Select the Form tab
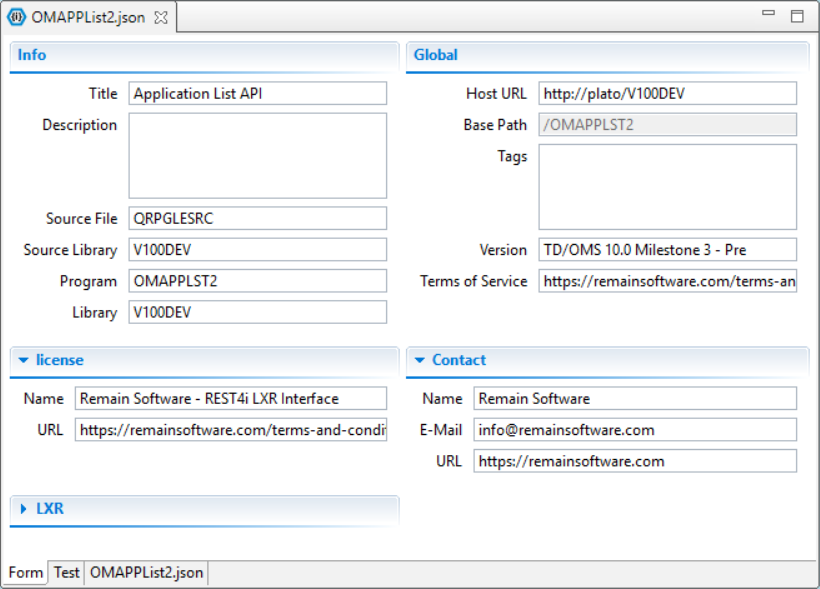This screenshot has height=589, width=820. tap(26, 573)
